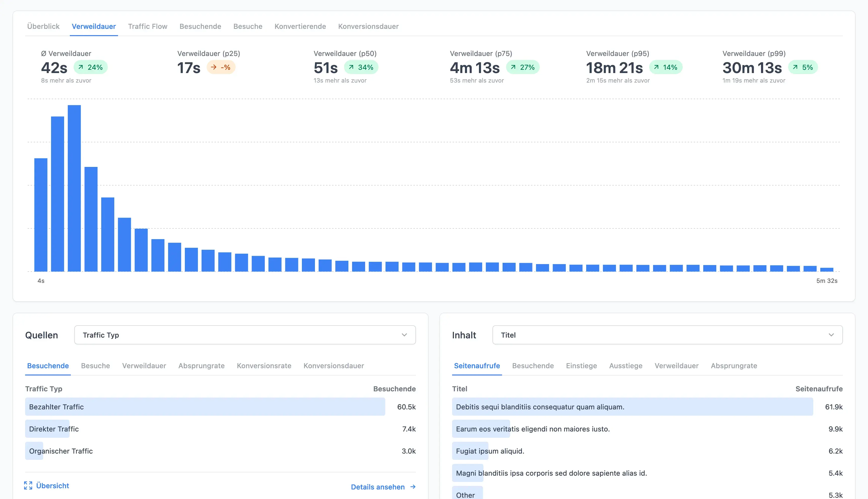
Task: Click the 27% trend badge for p75
Action: tap(523, 67)
